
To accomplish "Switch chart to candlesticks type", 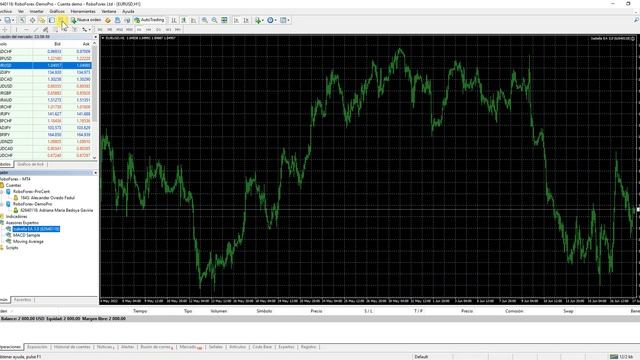I will pyautogui.click(x=184, y=20).
